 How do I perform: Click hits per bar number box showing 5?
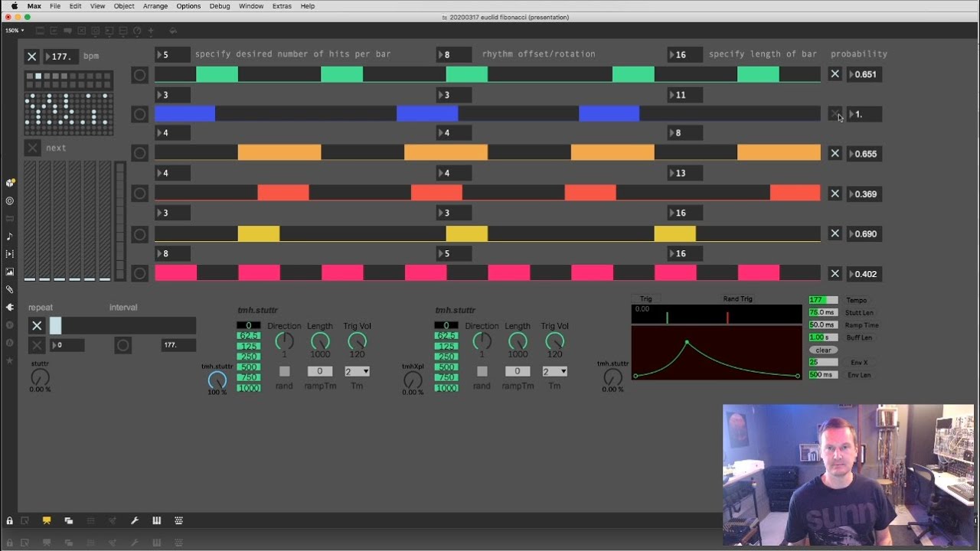tap(172, 55)
